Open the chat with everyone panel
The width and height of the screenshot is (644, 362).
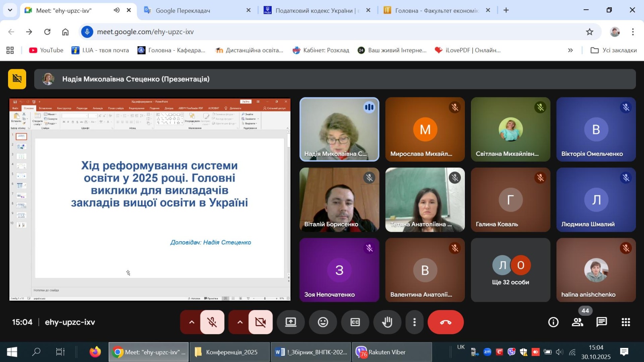[x=601, y=322]
